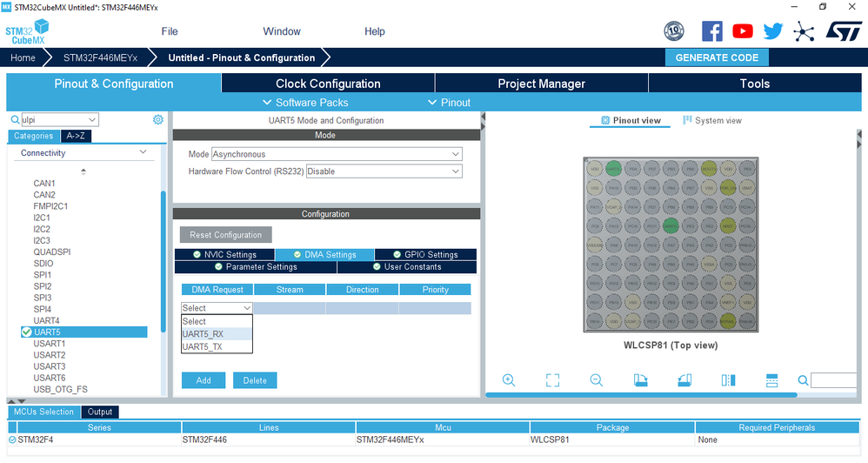Viewport: 868px width, 463px height.
Task: Open the Facebook page icon
Action: tap(712, 31)
